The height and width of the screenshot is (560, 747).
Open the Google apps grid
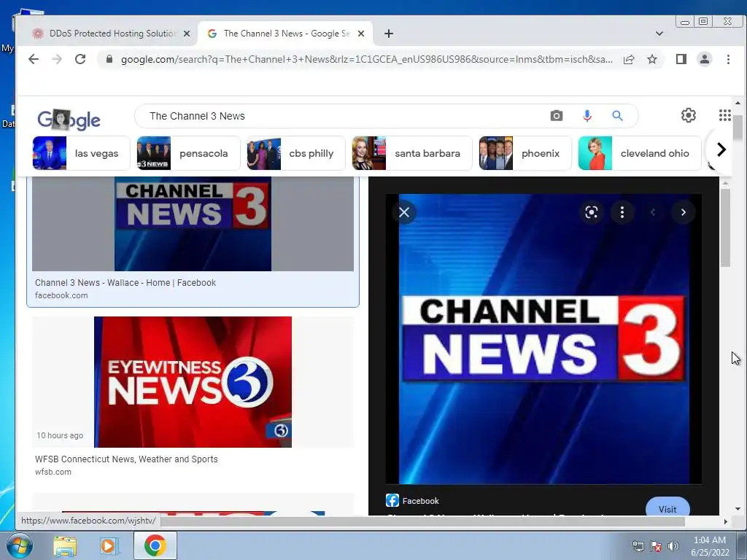point(724,115)
